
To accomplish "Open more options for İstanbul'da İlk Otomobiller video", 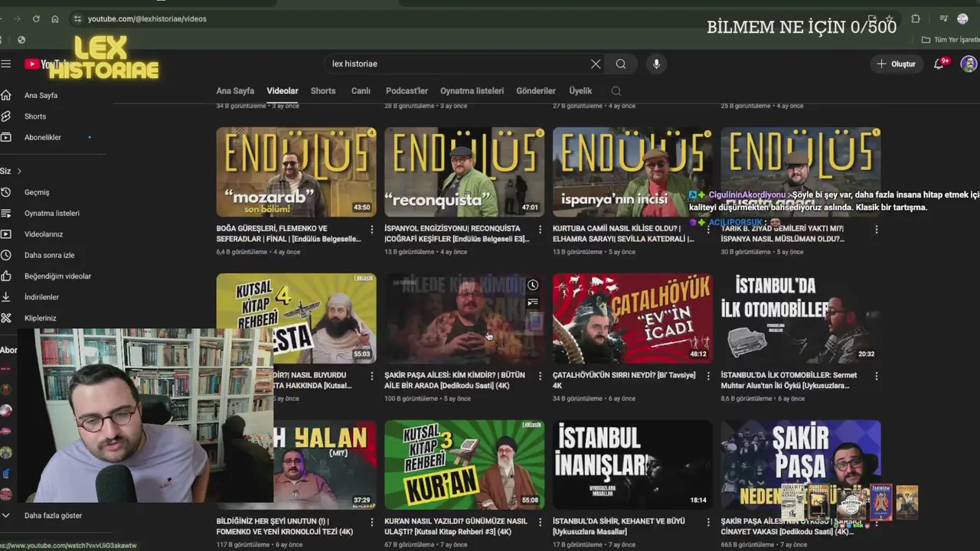I will coord(877,376).
